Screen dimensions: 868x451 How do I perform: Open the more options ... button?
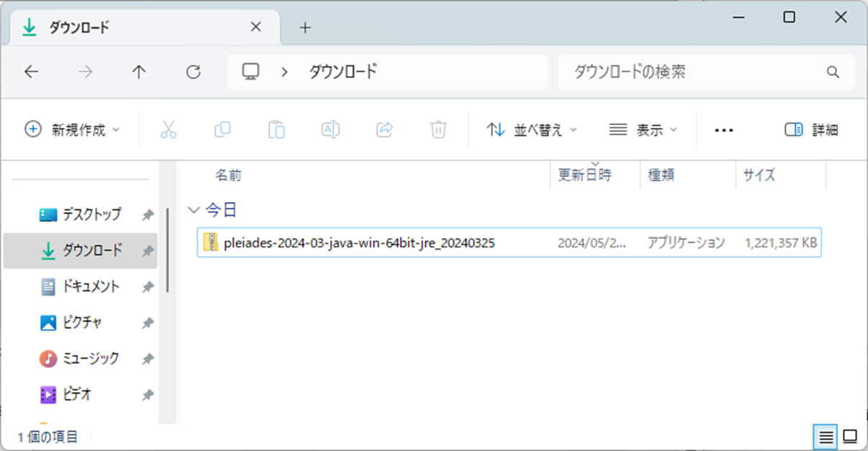click(724, 129)
